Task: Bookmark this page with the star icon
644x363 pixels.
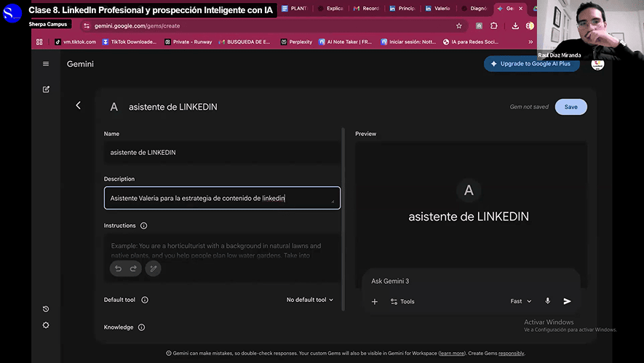Action: [458, 26]
